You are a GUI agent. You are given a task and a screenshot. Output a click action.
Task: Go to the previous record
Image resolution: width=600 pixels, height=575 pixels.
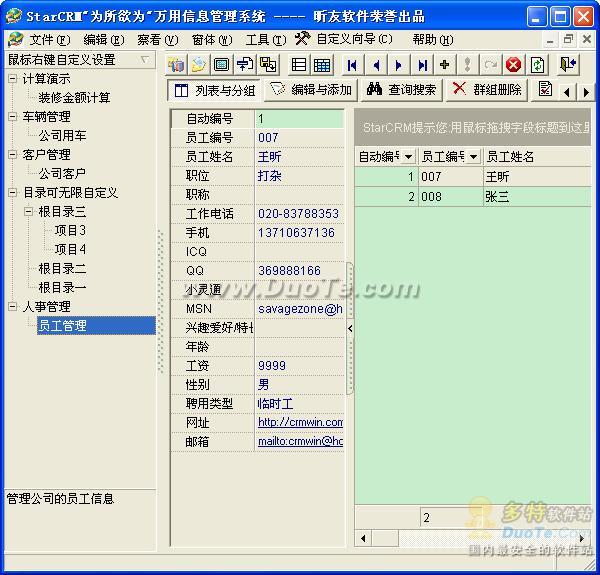point(376,65)
